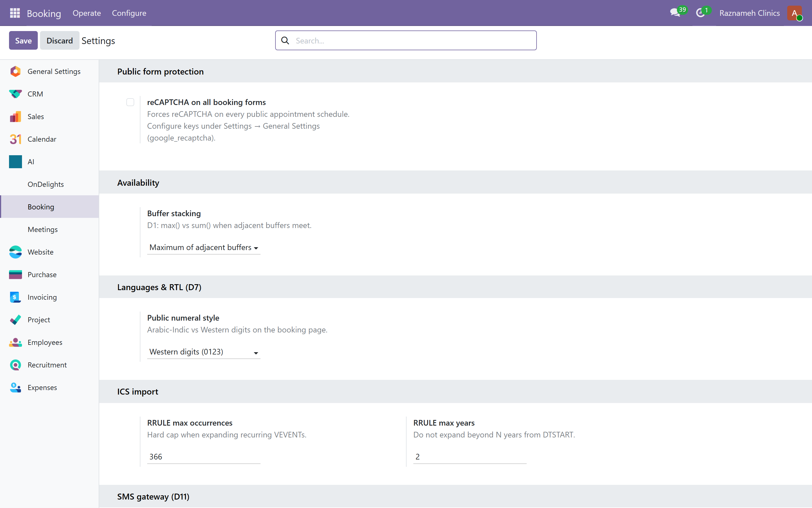Click the Project checkmark icon
812x508 pixels.
click(x=16, y=319)
